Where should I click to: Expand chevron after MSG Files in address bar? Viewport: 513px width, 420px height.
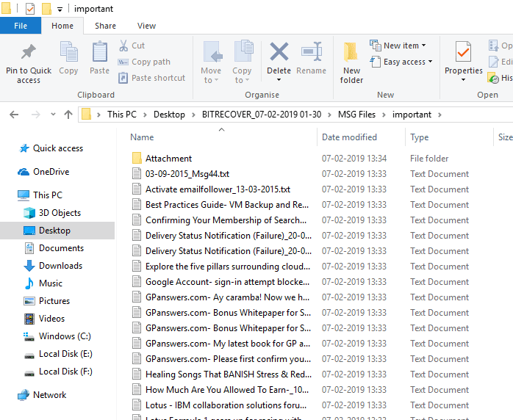[x=384, y=115]
